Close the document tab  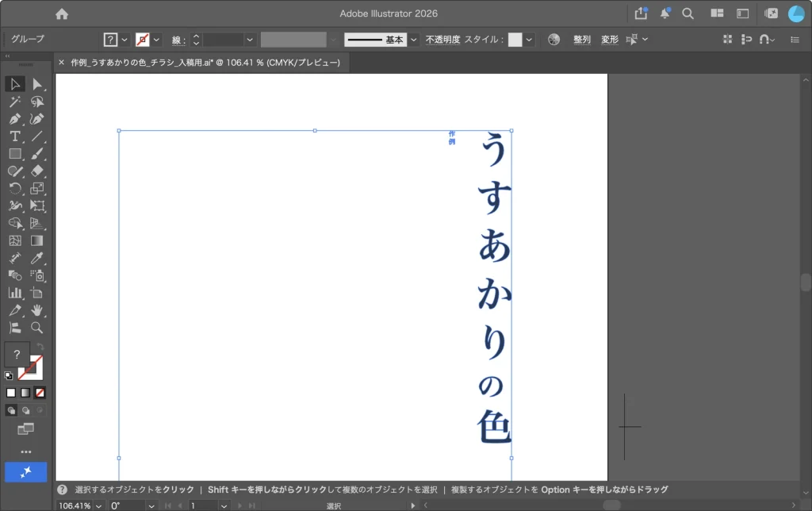point(61,62)
